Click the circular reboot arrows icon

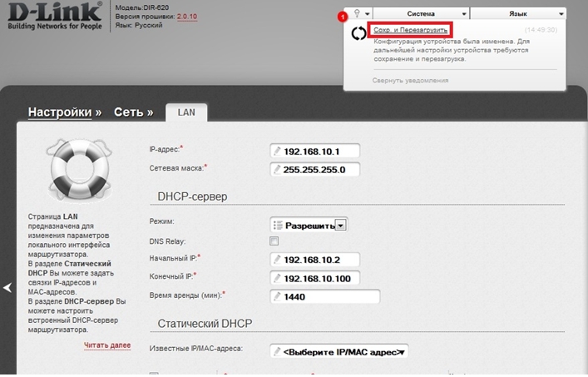click(x=358, y=34)
